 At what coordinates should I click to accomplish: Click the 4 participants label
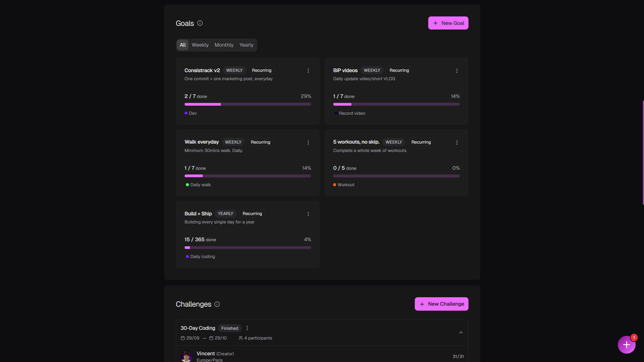tap(255, 338)
